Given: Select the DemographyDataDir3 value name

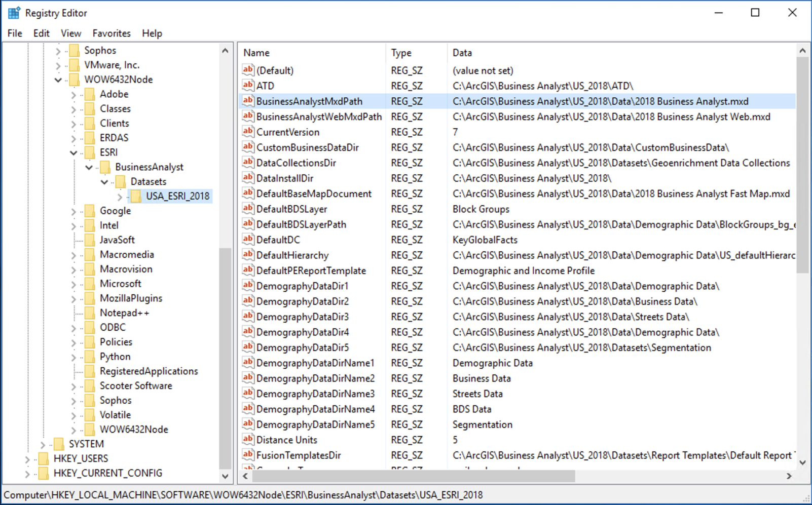Looking at the screenshot, I should tap(303, 317).
